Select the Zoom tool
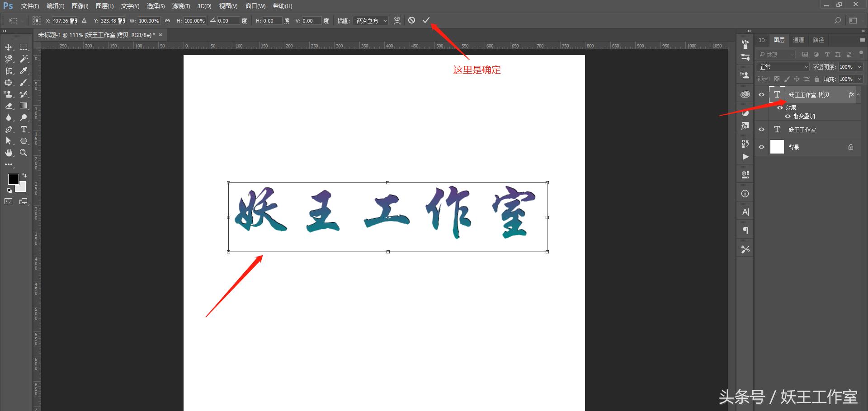Viewport: 868px width, 411px height. click(24, 153)
